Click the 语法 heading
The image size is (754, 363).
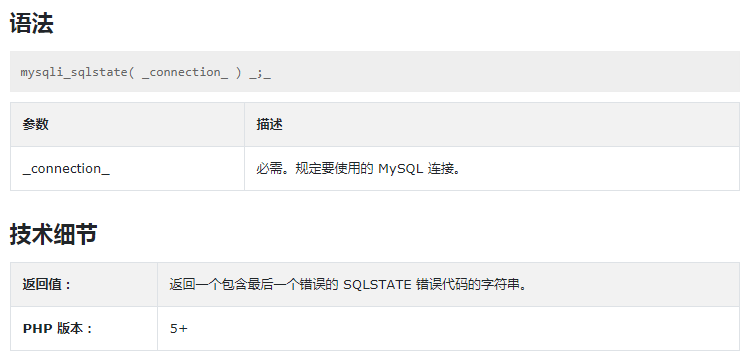click(x=31, y=24)
